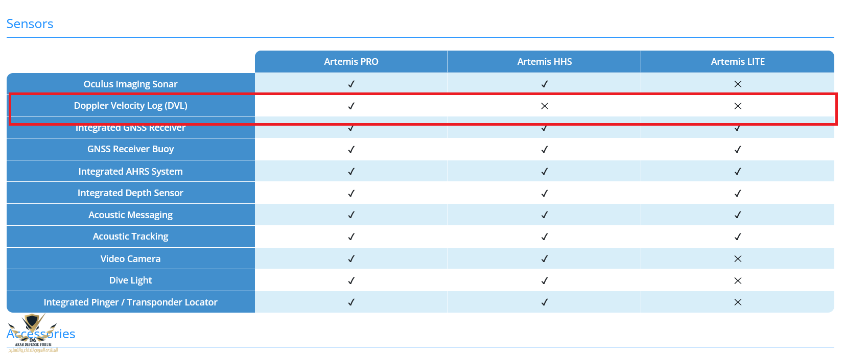Click Artemis PRO checkmark for GNSS Receiver Buoy

coord(351,150)
